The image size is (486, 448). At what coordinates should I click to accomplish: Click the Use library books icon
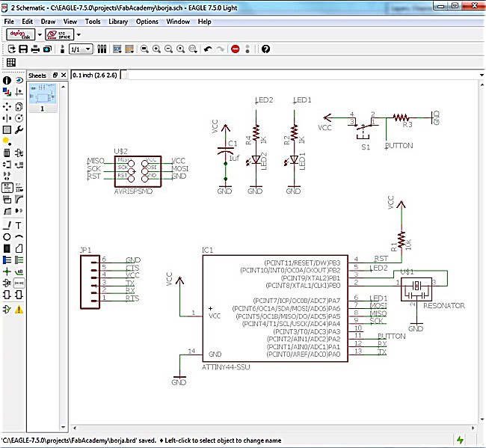(102, 49)
